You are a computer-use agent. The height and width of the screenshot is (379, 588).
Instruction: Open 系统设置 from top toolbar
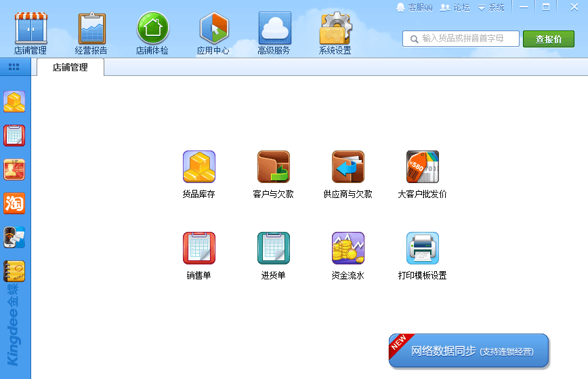pyautogui.click(x=335, y=33)
